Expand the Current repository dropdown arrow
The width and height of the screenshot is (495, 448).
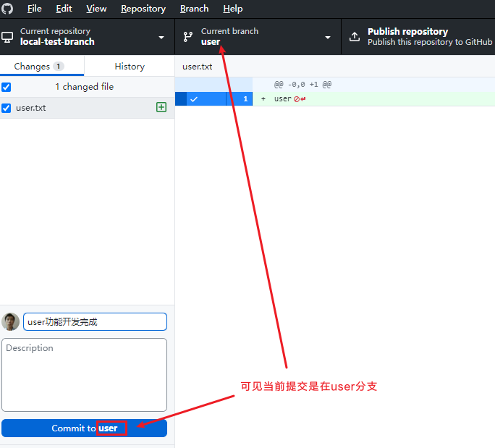click(x=161, y=37)
